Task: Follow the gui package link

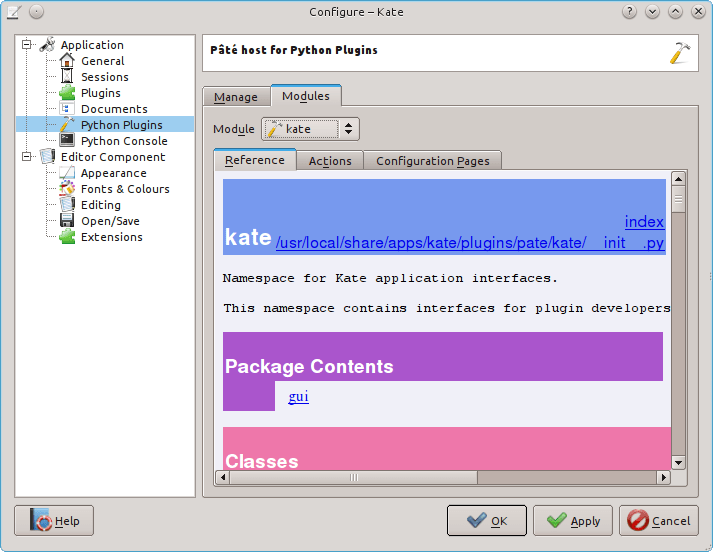Action: tap(298, 396)
